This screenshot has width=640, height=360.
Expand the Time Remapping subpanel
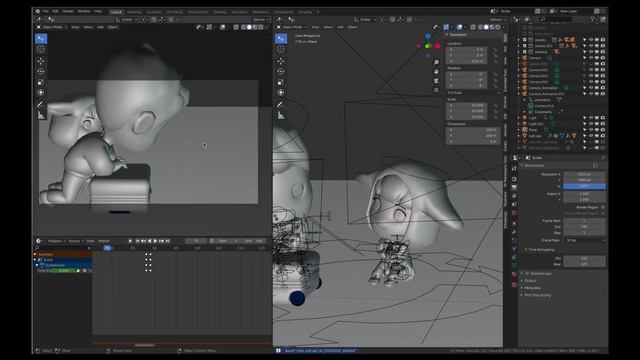click(540, 249)
